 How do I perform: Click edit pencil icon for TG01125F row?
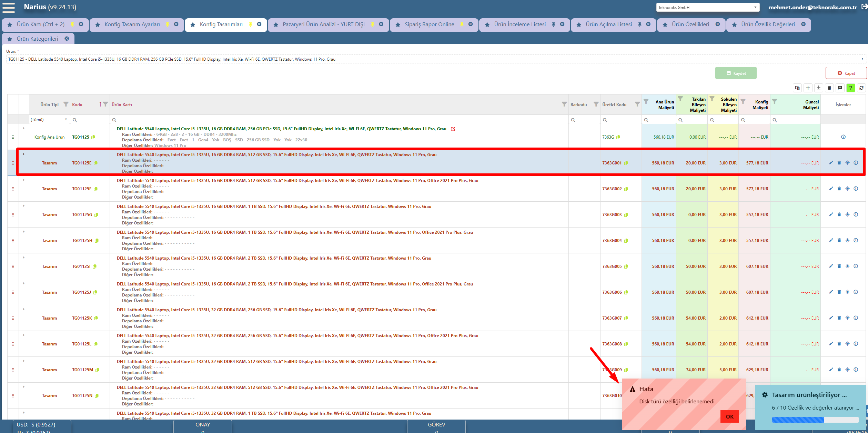[831, 189]
